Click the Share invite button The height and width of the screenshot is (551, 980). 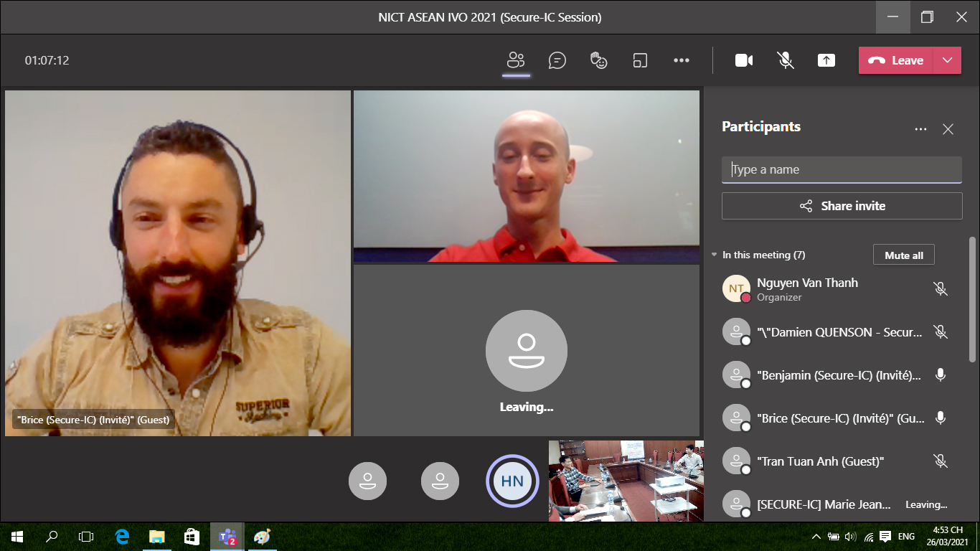[x=842, y=206]
